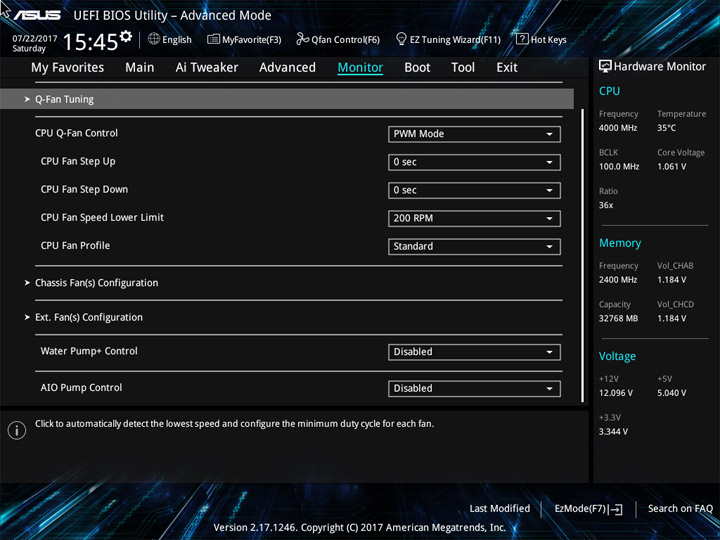Click the 2400 MHz memory frequency value
The height and width of the screenshot is (540, 720).
[618, 280]
